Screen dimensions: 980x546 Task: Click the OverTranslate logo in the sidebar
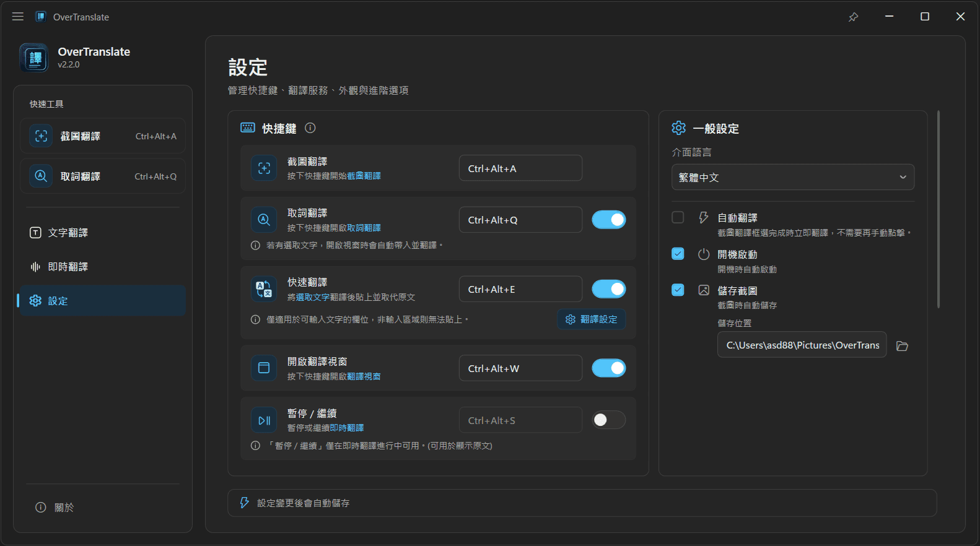point(34,58)
